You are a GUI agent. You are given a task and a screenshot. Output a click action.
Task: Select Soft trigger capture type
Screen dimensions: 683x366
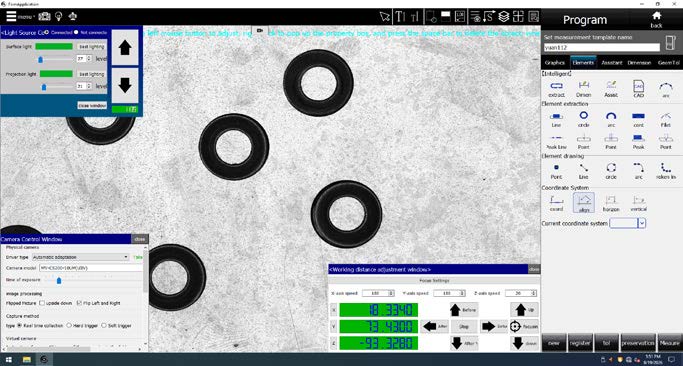(x=104, y=325)
